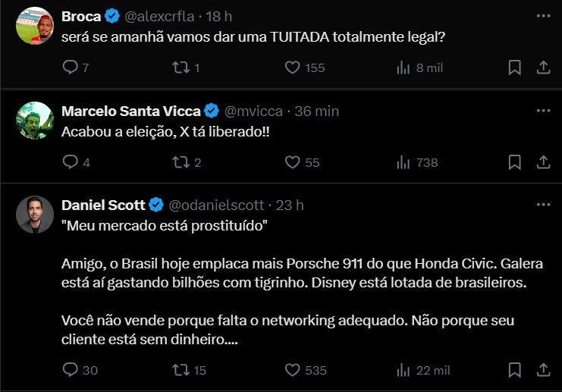
Task: Share Broca's tweet
Action: pos(543,67)
